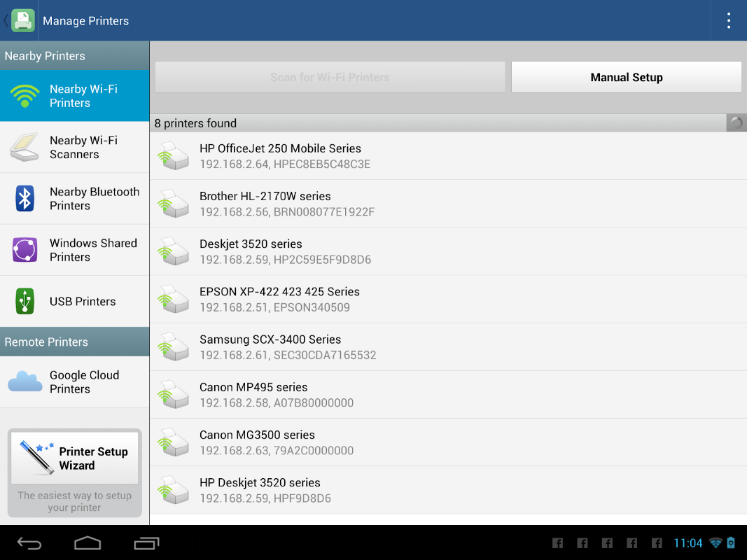Click address 192.168.2.61, SEC30CDA7165532
Screen dimensions: 747x560
tap(288, 355)
